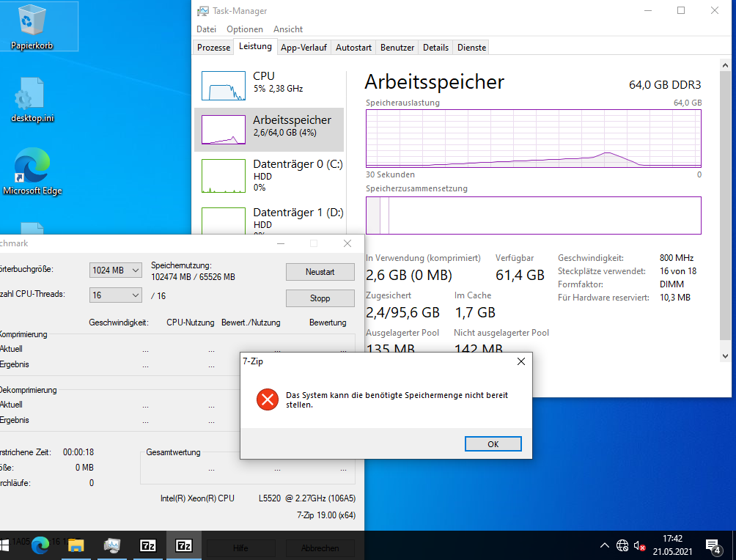The image size is (736, 560).
Task: Switch to the Details tab
Action: (x=435, y=48)
